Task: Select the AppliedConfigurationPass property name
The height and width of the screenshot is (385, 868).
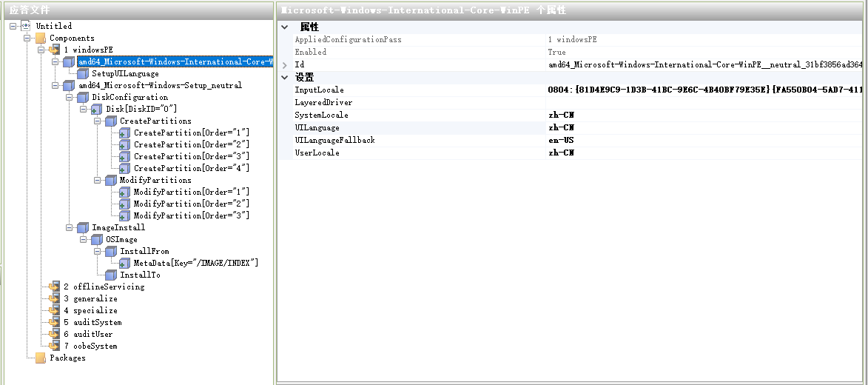Action: coord(349,40)
